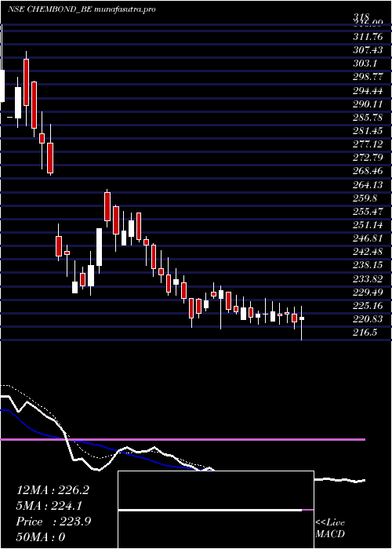Click the 220.83 price axis label
This screenshot has width=392, height=549.
pos(368,319)
